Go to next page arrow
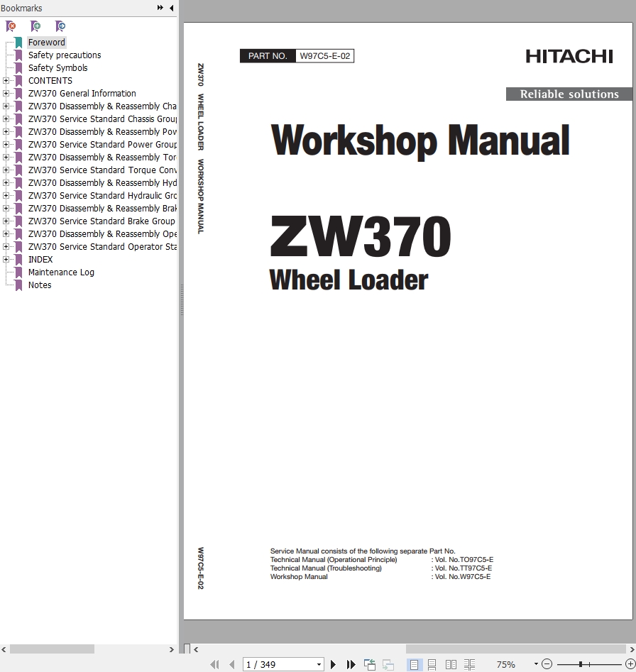Screen dimensions: 636x672 [x=333, y=664]
